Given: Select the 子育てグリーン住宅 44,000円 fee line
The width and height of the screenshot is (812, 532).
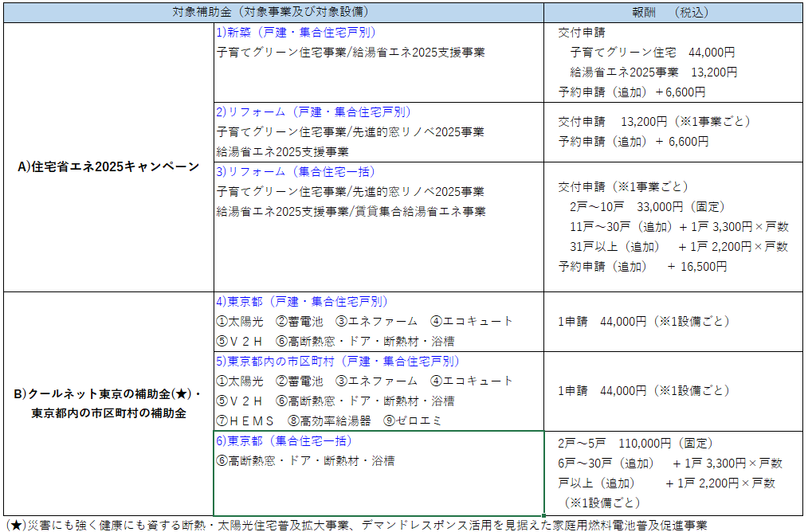Looking at the screenshot, I should 652,53.
